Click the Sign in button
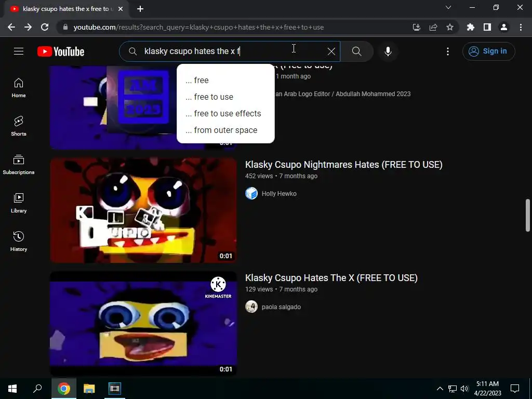This screenshot has height=399, width=532. [x=488, y=51]
